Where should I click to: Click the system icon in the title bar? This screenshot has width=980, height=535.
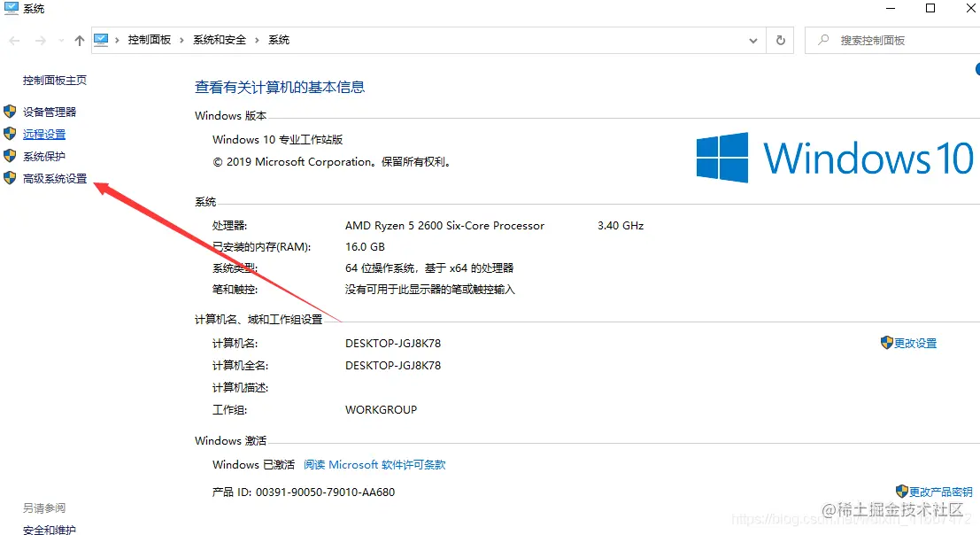point(11,8)
